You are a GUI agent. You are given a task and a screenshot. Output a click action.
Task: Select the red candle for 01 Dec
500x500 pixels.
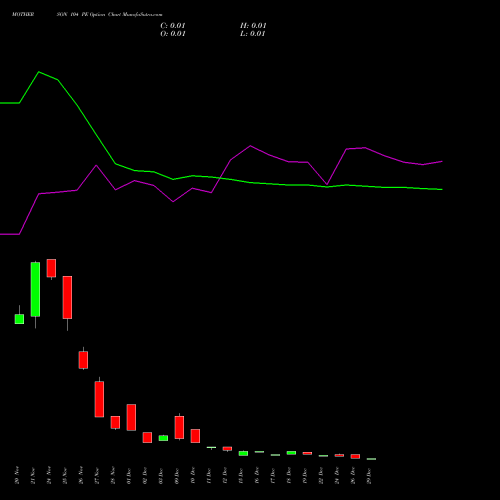tap(131, 417)
